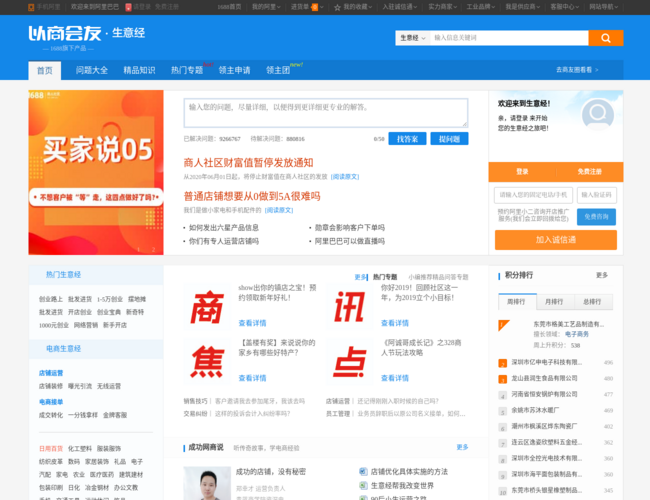The height and width of the screenshot is (500, 650).
Task: Select the 首页 navigation tab
Action: (45, 70)
